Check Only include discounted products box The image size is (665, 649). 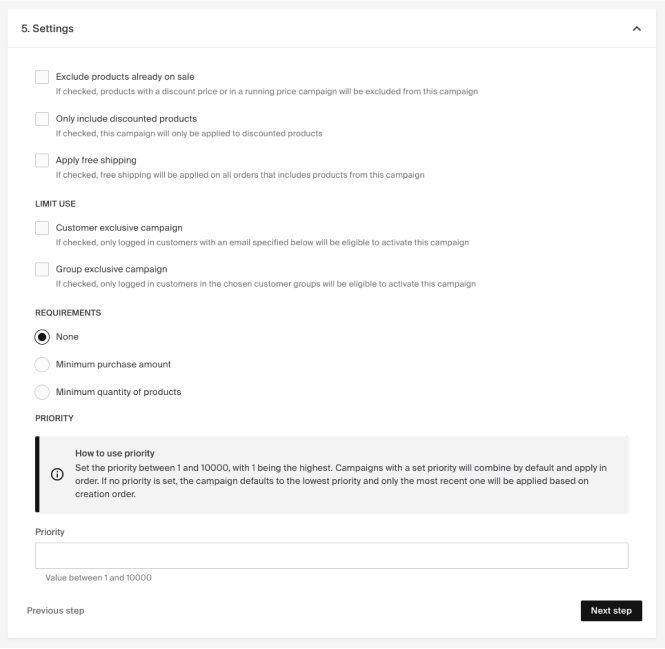[x=42, y=119]
